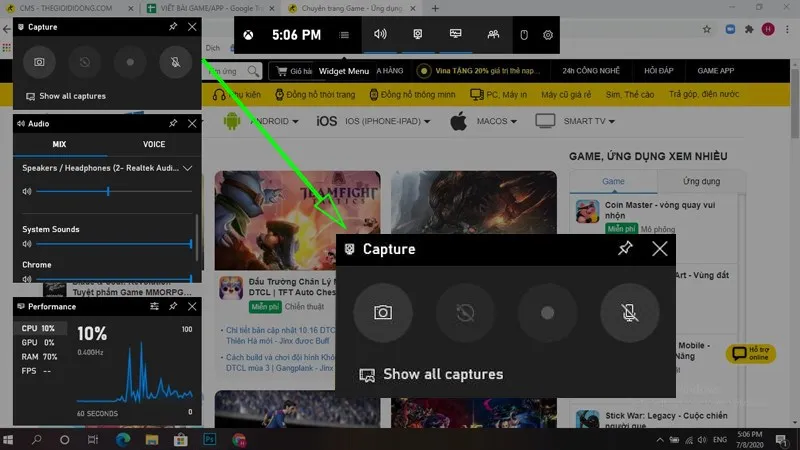800x450 pixels.
Task: Adjust the Speakers master volume slider
Action: point(114,191)
